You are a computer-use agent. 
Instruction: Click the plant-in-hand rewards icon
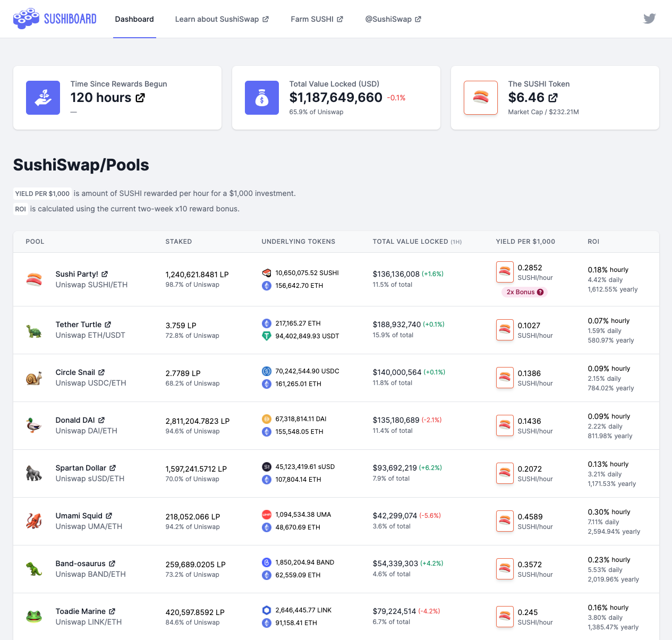(x=43, y=98)
